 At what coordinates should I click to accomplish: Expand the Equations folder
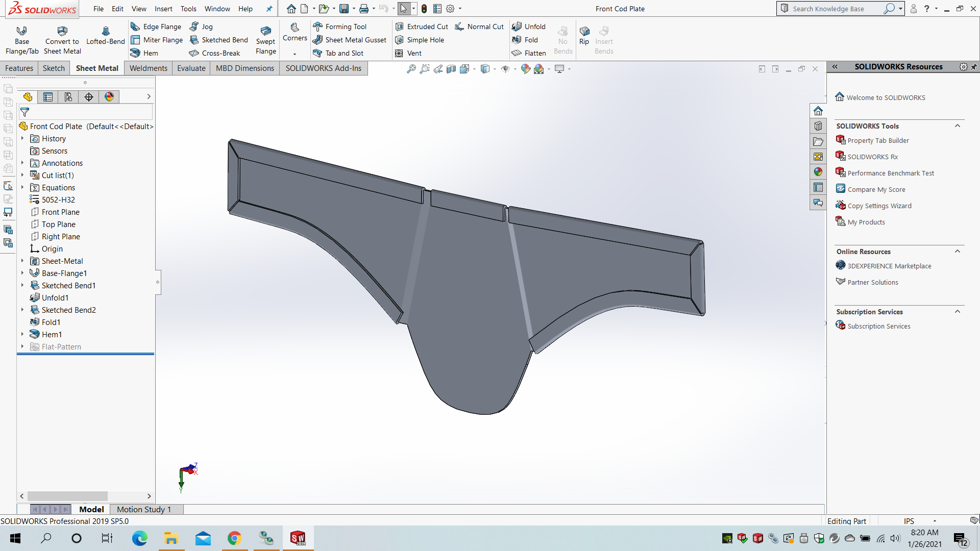tap(22, 187)
